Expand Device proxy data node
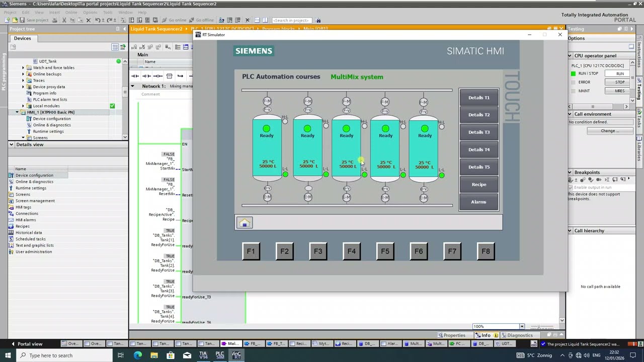Viewport: 644px width, 362px height. [23, 86]
